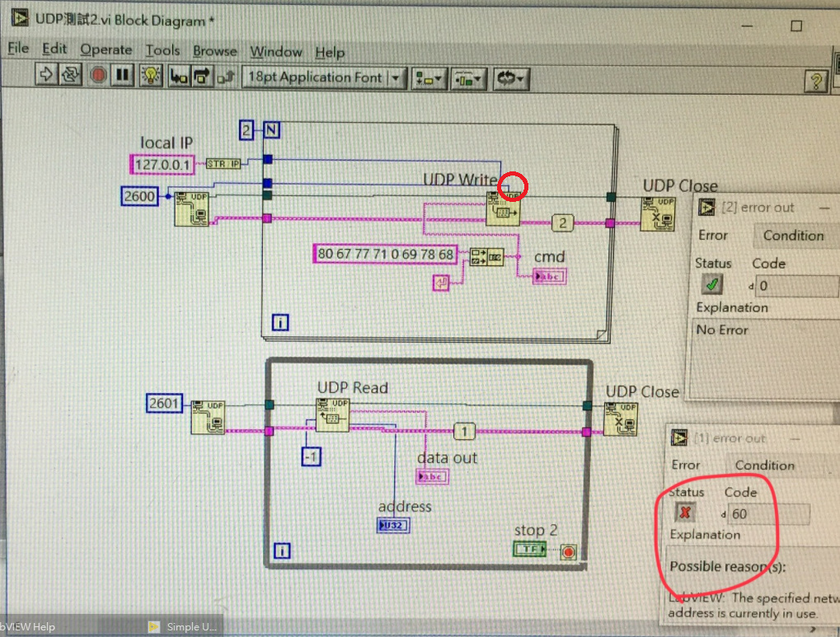Open the Align Objects dropdown
The width and height of the screenshot is (840, 637).
428,78
